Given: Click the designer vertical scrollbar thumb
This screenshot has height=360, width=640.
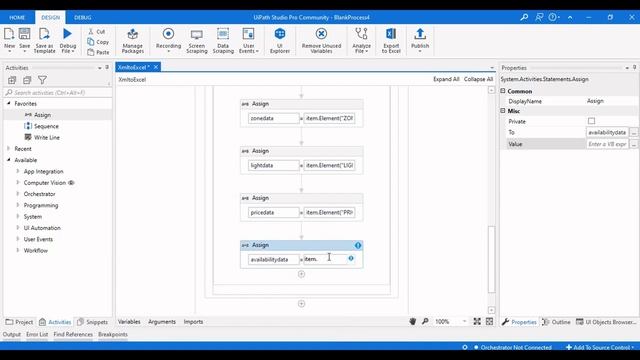Looking at the screenshot, I should (491, 260).
